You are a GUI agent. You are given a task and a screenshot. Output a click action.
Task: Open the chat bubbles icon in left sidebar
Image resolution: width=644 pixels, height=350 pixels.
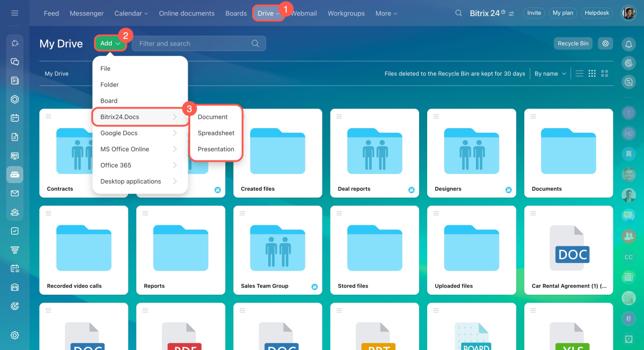click(15, 62)
